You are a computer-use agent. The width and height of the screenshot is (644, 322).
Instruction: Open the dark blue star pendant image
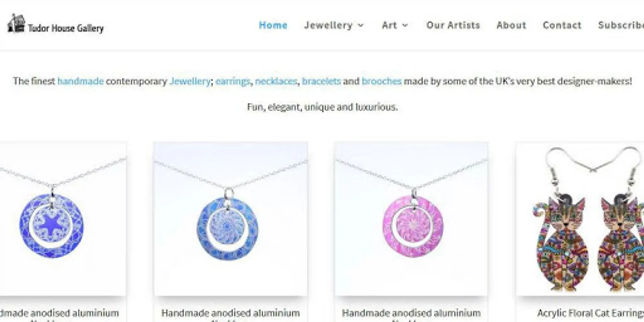pyautogui.click(x=63, y=219)
